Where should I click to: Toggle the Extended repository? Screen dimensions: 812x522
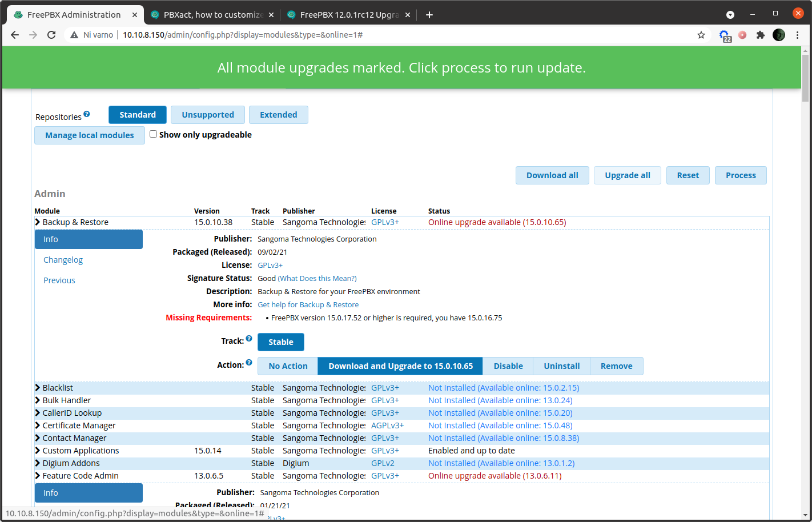click(278, 114)
